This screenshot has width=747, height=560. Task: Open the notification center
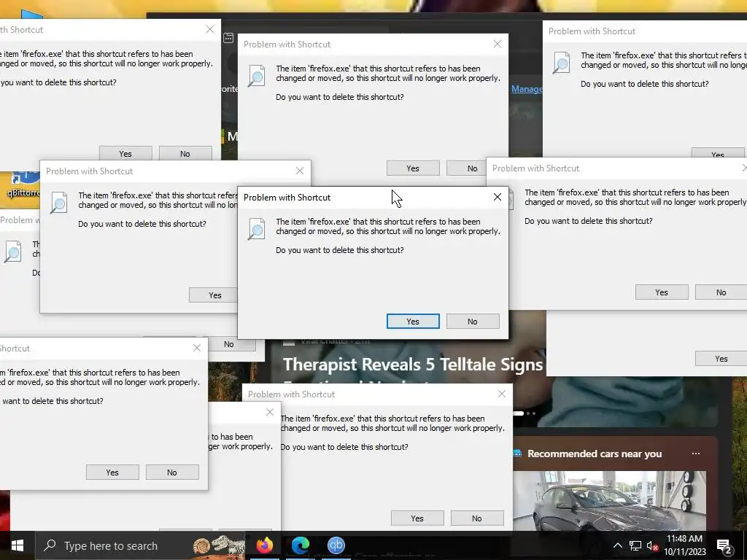[x=724, y=547]
